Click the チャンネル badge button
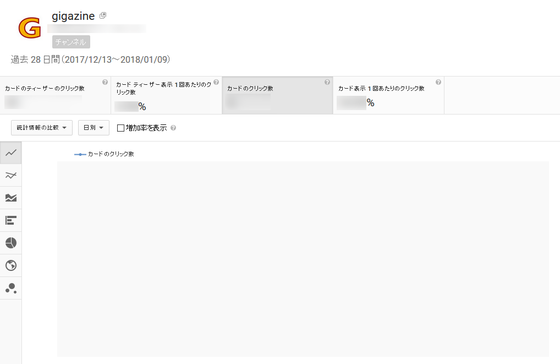This screenshot has height=364, width=560. pos(71,42)
